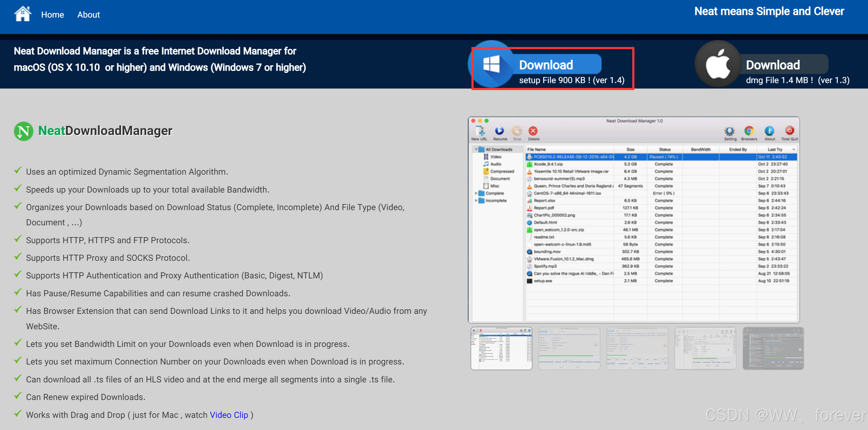Image resolution: width=868 pixels, height=430 pixels.
Task: Follow the Video Clip link
Action: coord(229,415)
